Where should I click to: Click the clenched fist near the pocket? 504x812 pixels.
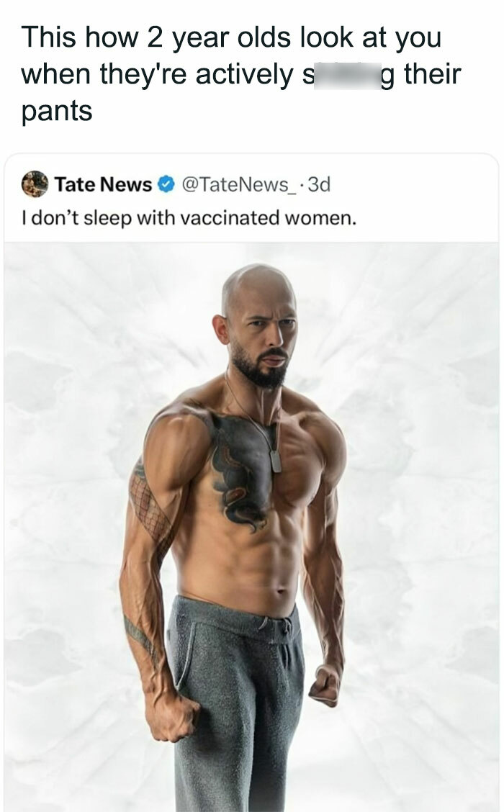point(171,716)
